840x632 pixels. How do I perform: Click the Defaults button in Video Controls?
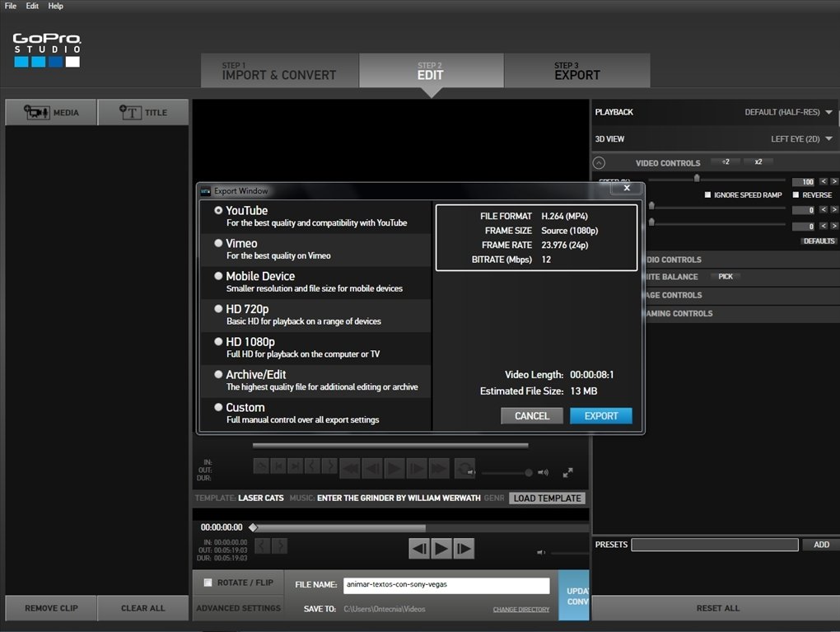[x=819, y=241]
